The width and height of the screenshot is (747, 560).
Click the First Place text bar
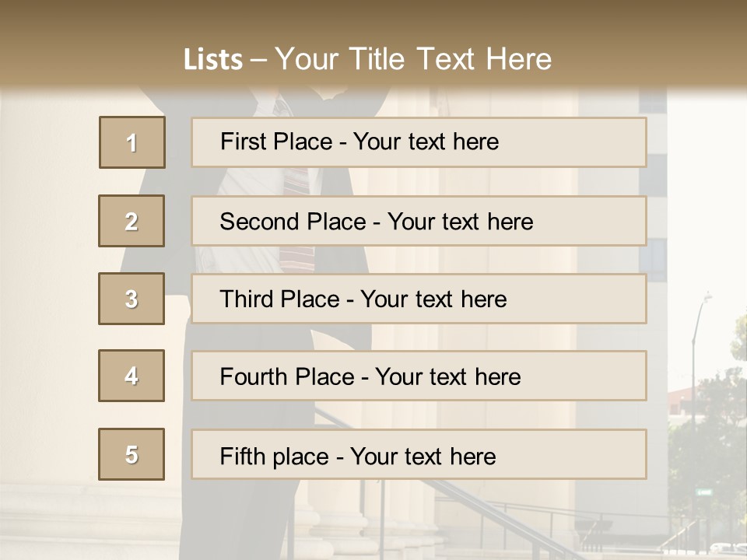coord(419,142)
